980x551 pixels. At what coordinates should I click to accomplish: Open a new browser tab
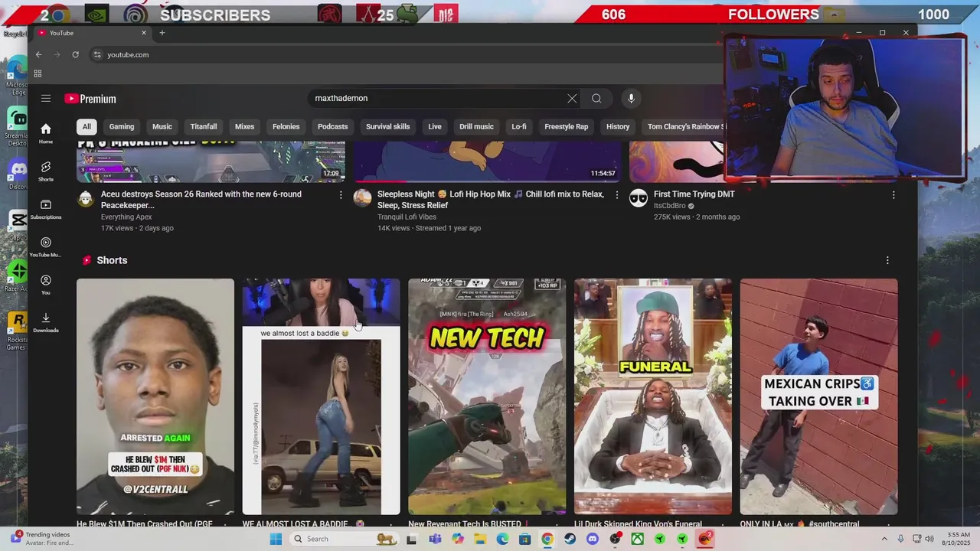(x=162, y=33)
